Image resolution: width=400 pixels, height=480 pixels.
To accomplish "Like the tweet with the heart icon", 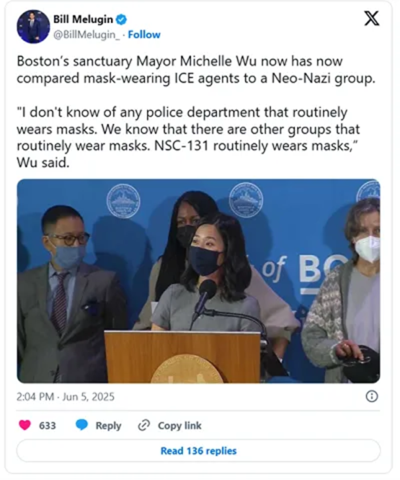I will point(25,425).
